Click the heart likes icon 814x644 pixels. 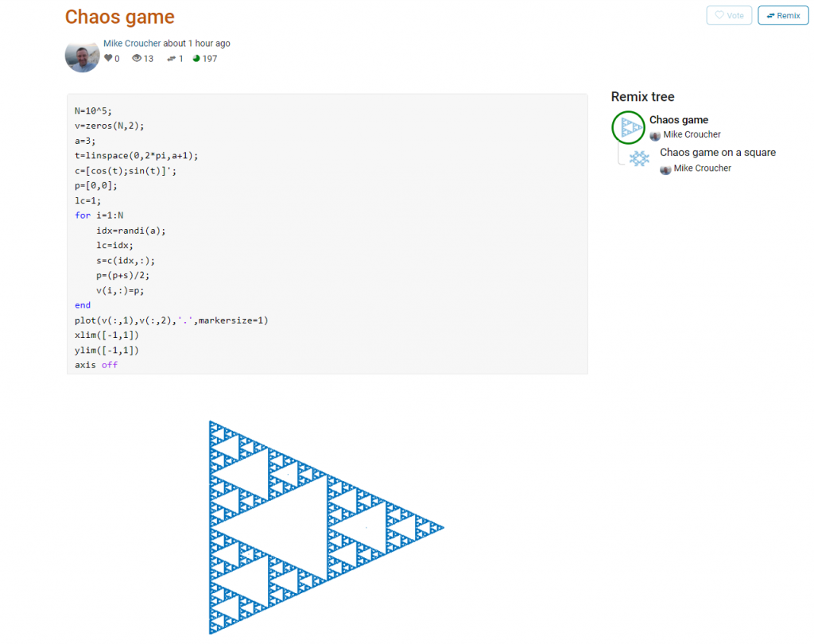(109, 58)
